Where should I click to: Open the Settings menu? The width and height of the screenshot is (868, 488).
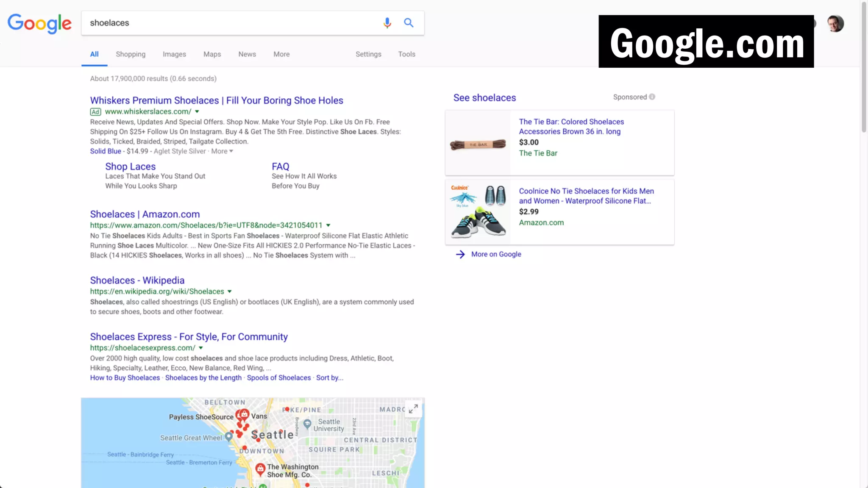[x=368, y=54]
